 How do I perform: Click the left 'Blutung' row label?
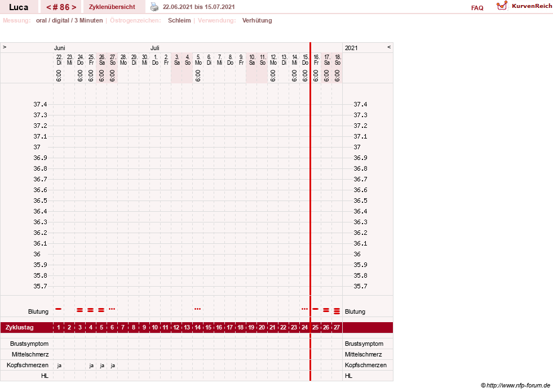click(38, 311)
